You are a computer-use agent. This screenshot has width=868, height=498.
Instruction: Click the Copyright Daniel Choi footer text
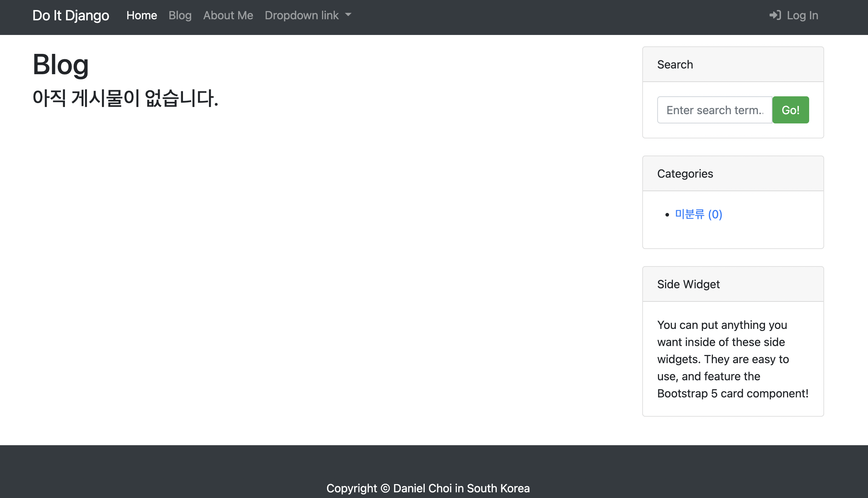pyautogui.click(x=428, y=488)
